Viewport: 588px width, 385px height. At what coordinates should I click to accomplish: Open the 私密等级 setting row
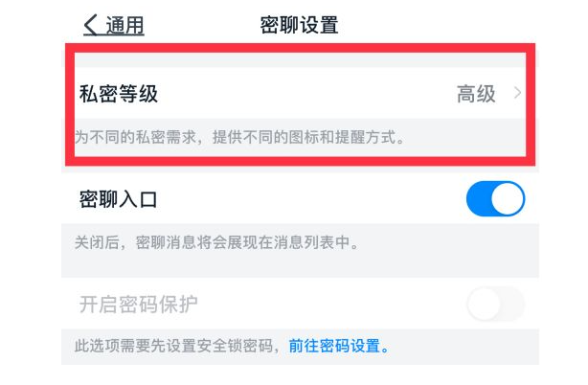287,94
